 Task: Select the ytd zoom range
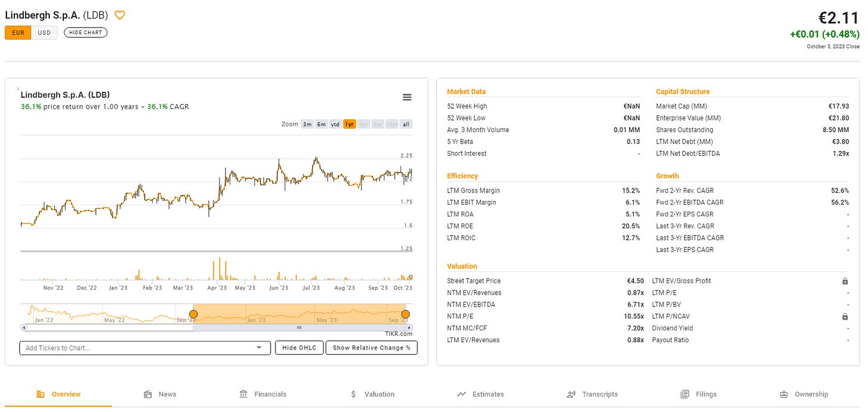pos(335,124)
